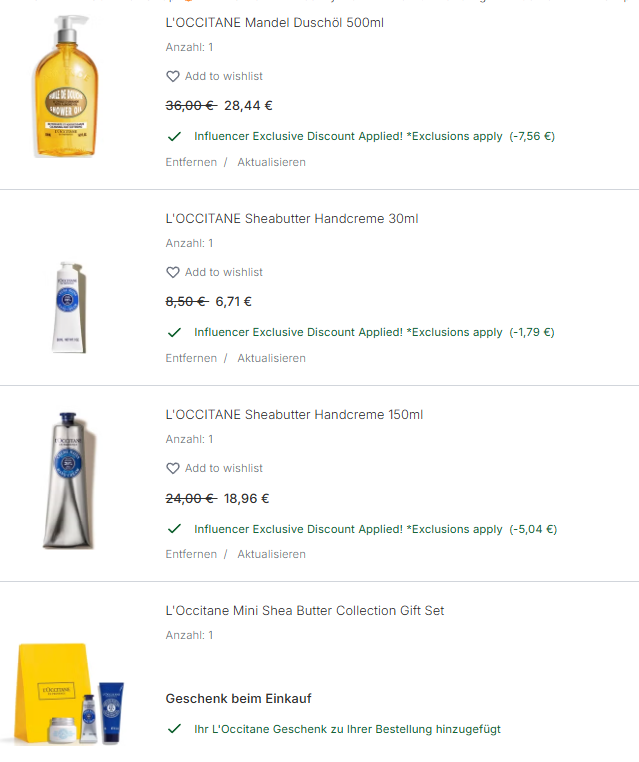Open Sheabutter Handcreme 150ml tube image

click(69, 480)
